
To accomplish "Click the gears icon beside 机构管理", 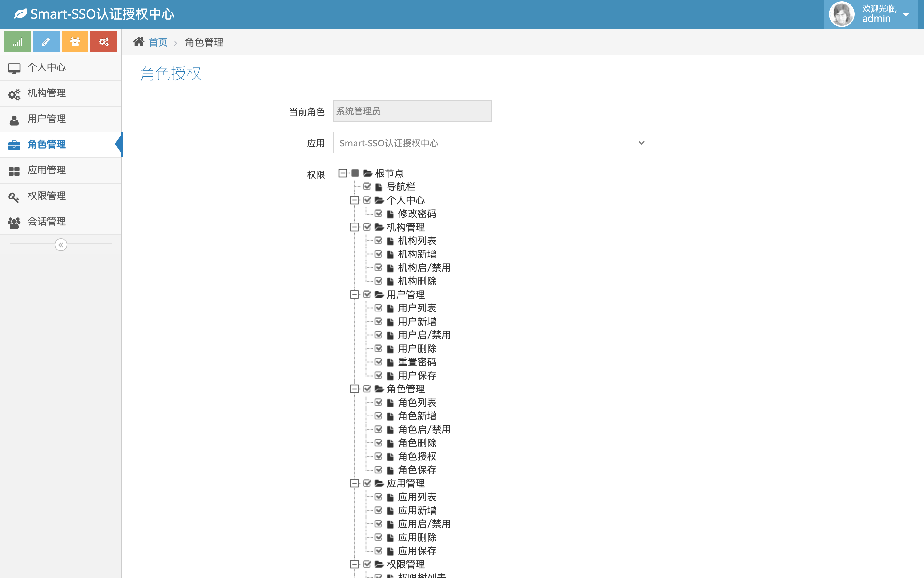I will click(x=14, y=94).
